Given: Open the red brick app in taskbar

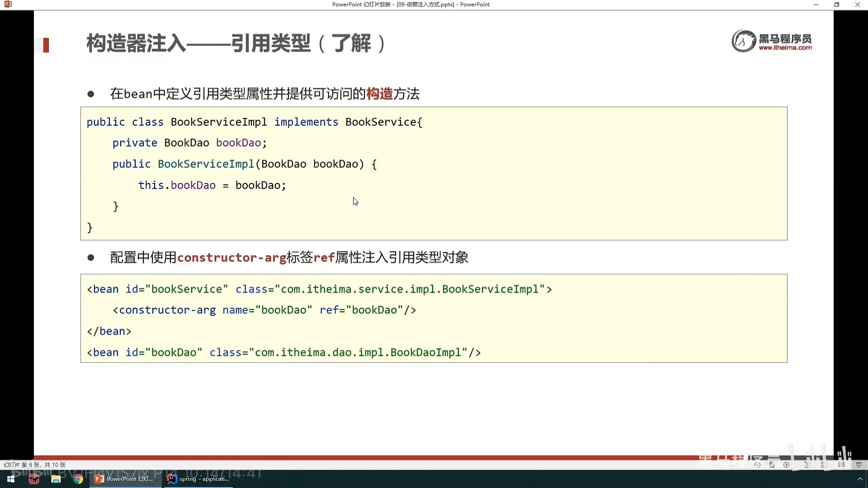Looking at the screenshot, I should [x=34, y=479].
